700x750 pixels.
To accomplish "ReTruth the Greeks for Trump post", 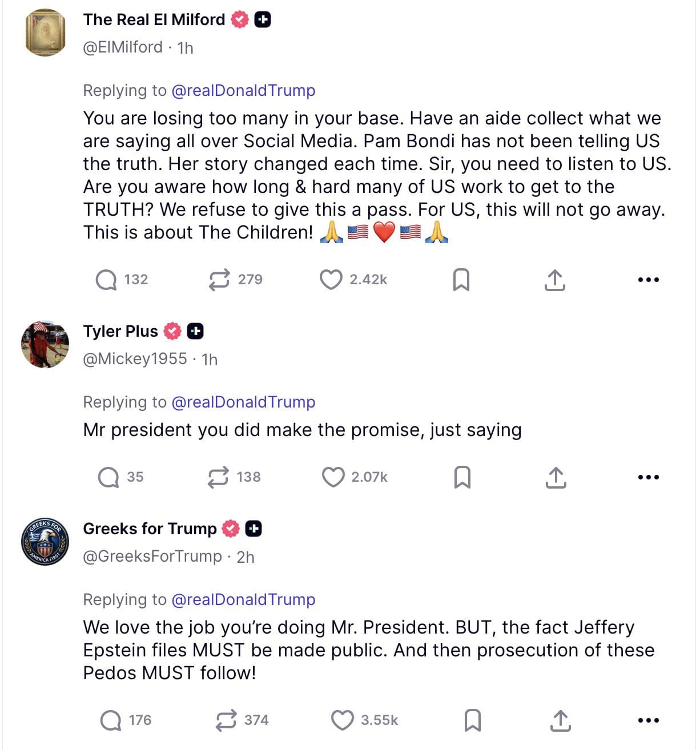I will coord(226,720).
